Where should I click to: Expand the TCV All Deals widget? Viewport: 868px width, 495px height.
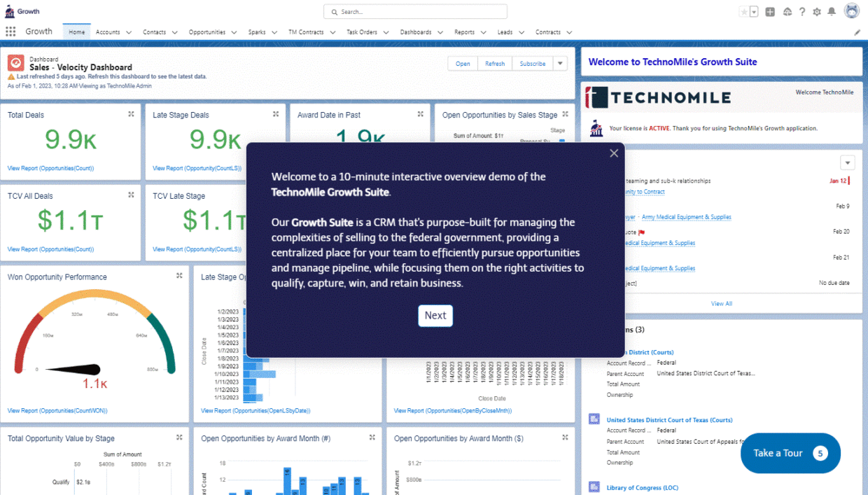click(131, 195)
